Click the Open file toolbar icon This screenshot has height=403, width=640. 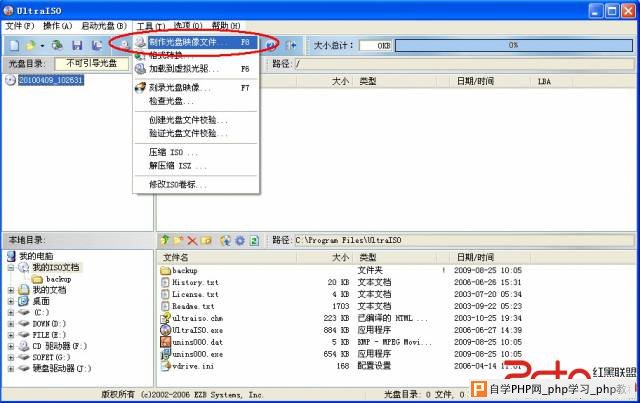click(x=30, y=45)
